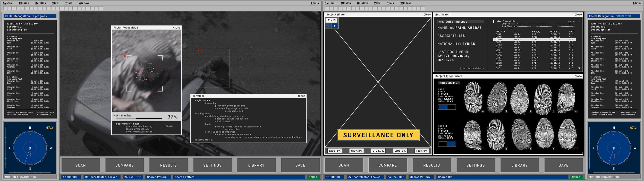Click the 01/13 photo counter
Screen dimensions: 644x181
332,20
